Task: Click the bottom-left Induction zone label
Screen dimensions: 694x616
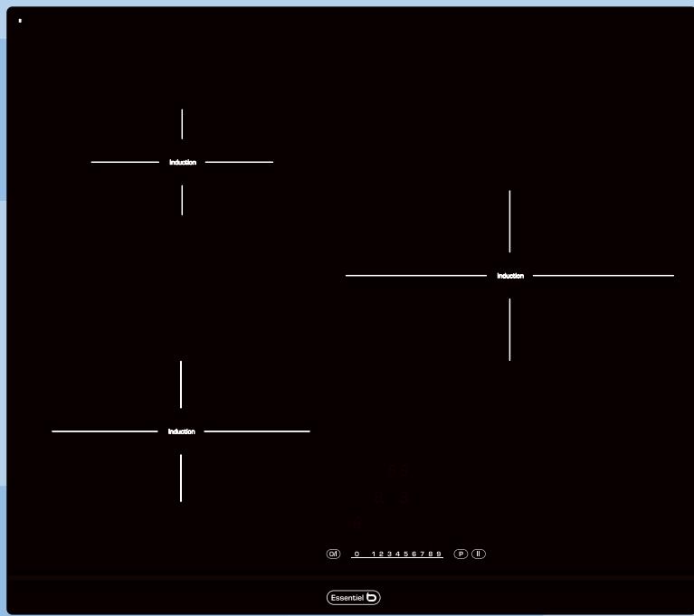Action: click(x=182, y=432)
